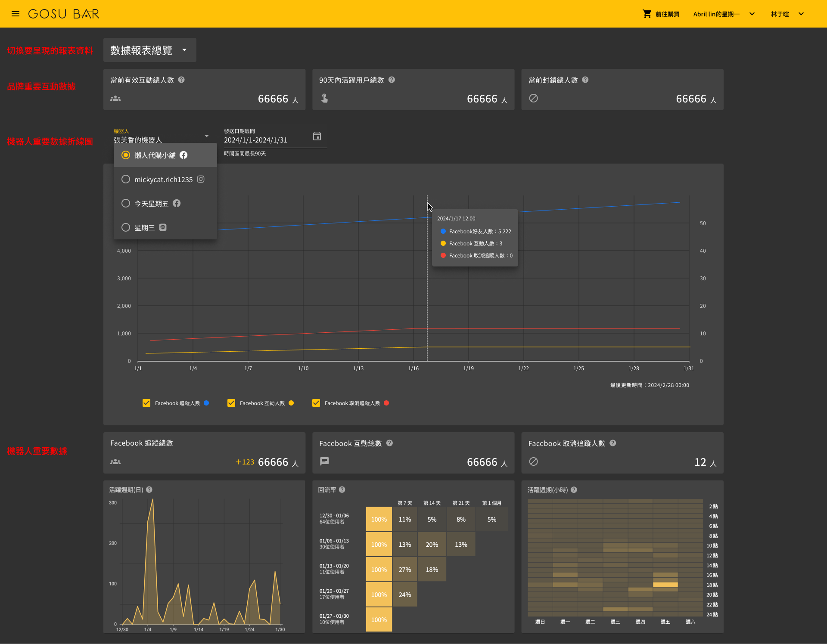Open the 數據報表總覽 report dropdown
The image size is (827, 644).
(x=150, y=50)
